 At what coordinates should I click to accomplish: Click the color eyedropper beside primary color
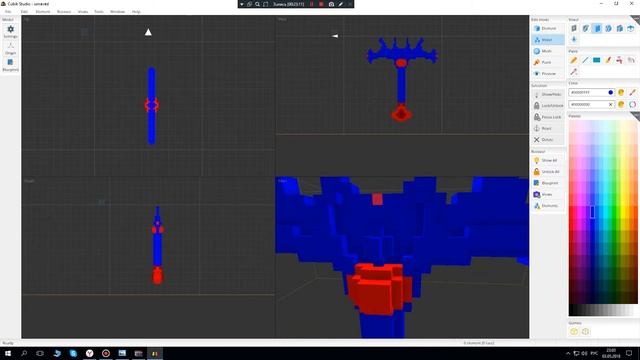pos(632,93)
